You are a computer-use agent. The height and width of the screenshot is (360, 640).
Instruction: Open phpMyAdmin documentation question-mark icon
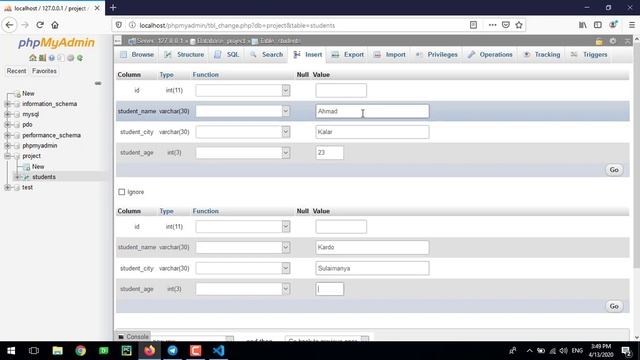point(51,58)
